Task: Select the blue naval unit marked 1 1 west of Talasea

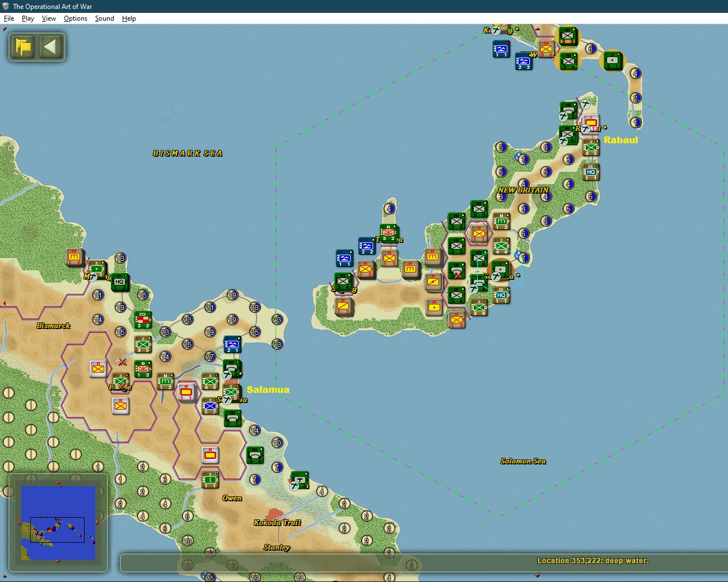Action: click(x=344, y=259)
